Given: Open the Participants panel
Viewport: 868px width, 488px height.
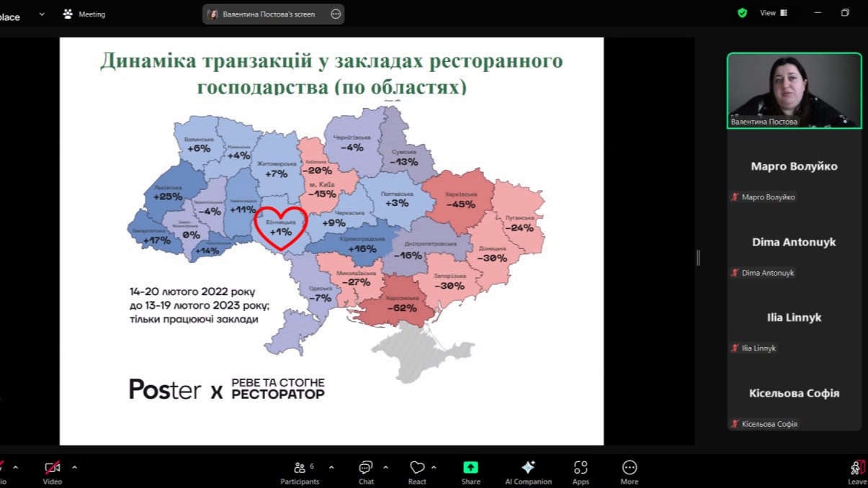Looking at the screenshot, I should point(300,471).
